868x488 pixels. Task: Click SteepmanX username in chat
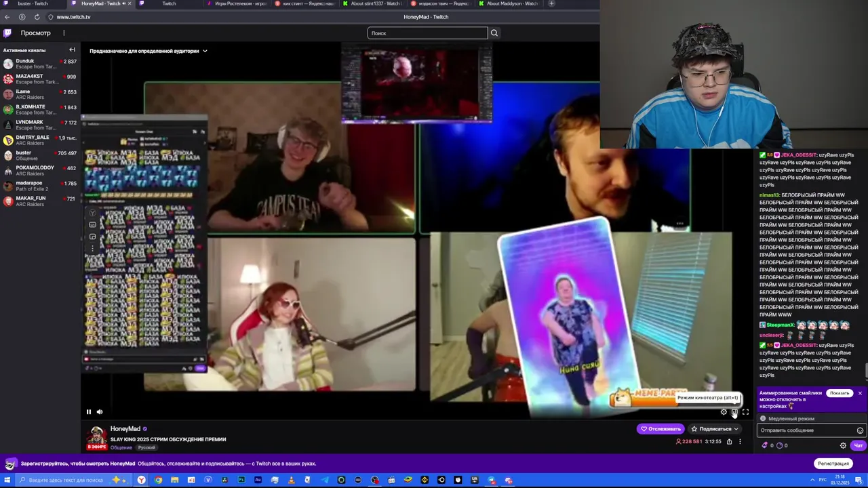tap(780, 325)
